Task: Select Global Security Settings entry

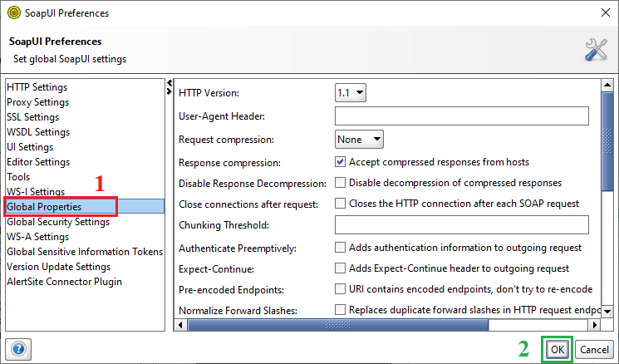Action: tap(85, 222)
